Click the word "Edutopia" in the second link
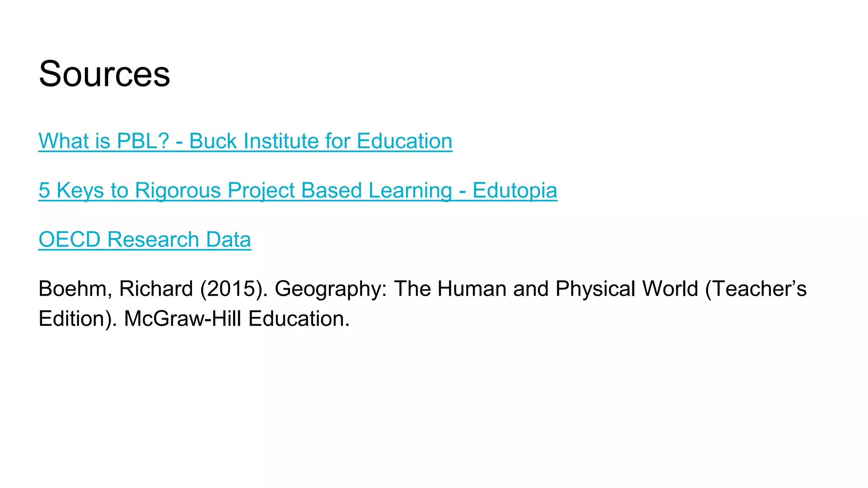The width and height of the screenshot is (868, 488). click(515, 190)
